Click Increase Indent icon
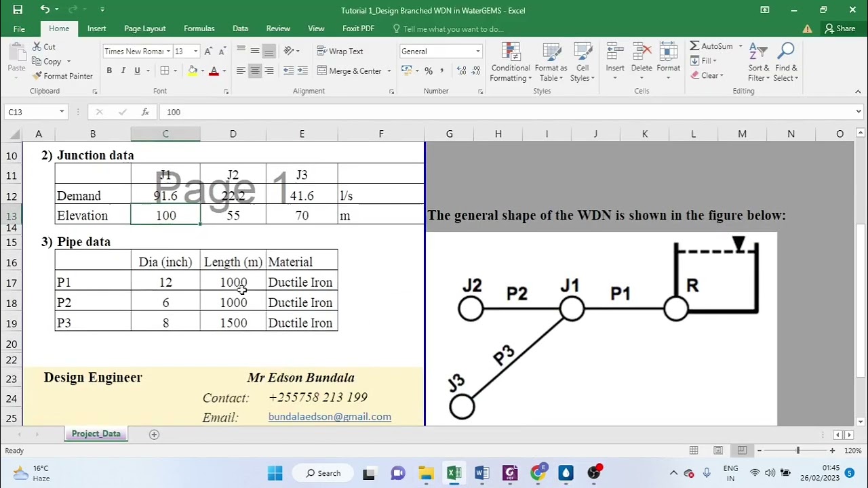 click(302, 70)
